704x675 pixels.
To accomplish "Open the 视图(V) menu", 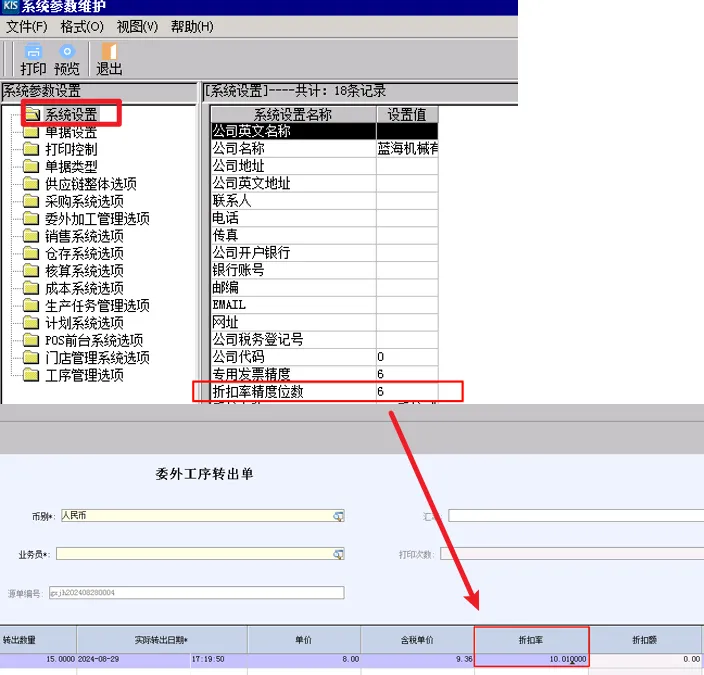I will point(137,26).
